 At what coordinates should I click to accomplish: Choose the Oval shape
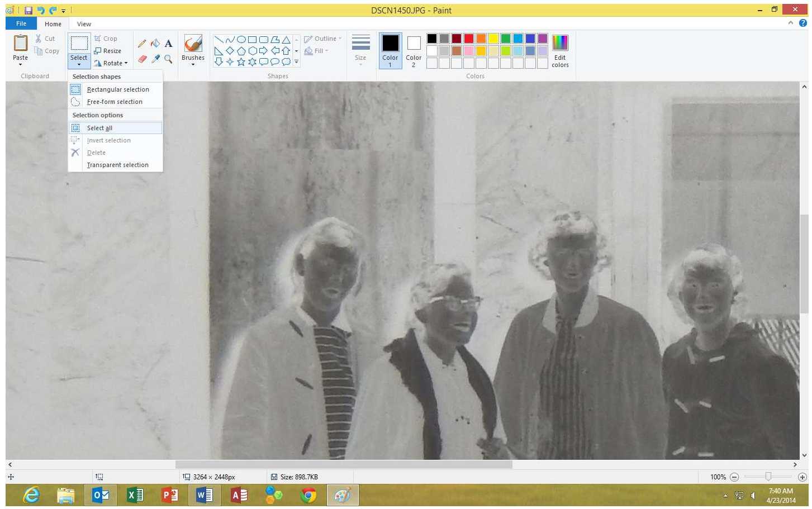(241, 40)
